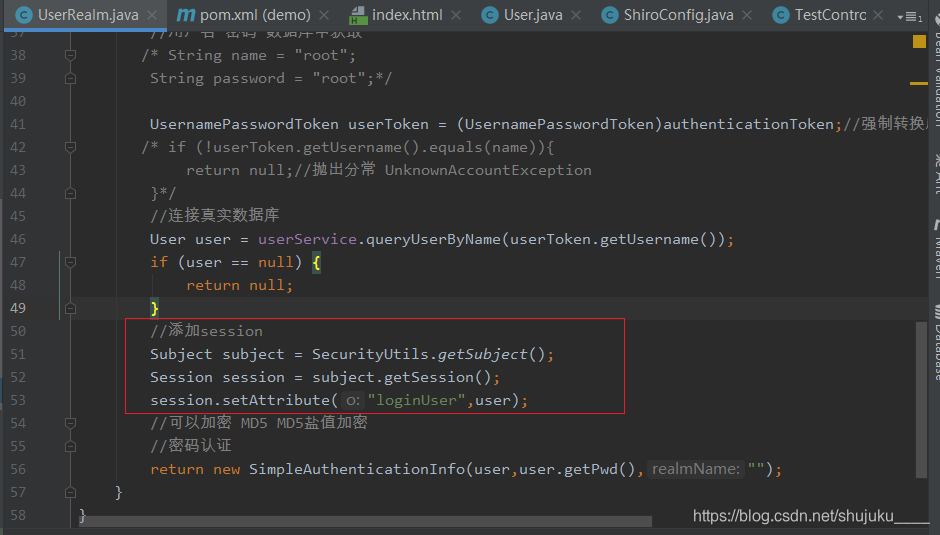Click the //连接真实数据库 comment

point(215,215)
